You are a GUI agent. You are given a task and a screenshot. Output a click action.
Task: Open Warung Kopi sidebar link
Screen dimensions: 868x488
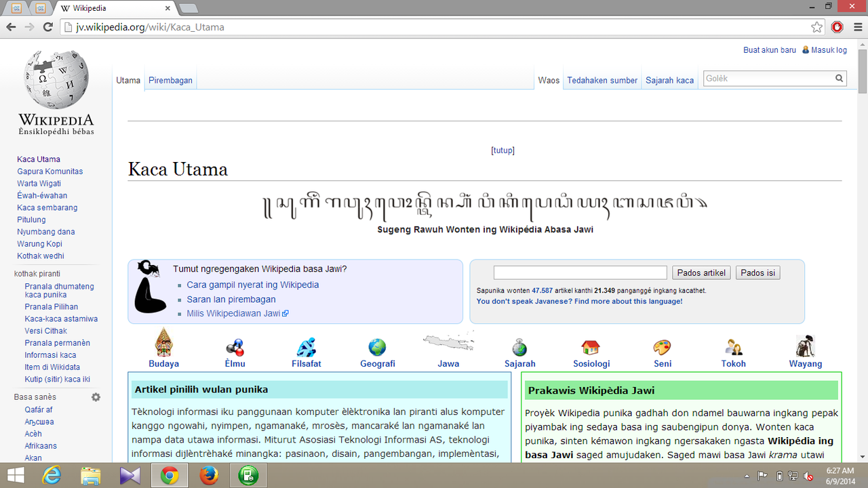(40, 244)
